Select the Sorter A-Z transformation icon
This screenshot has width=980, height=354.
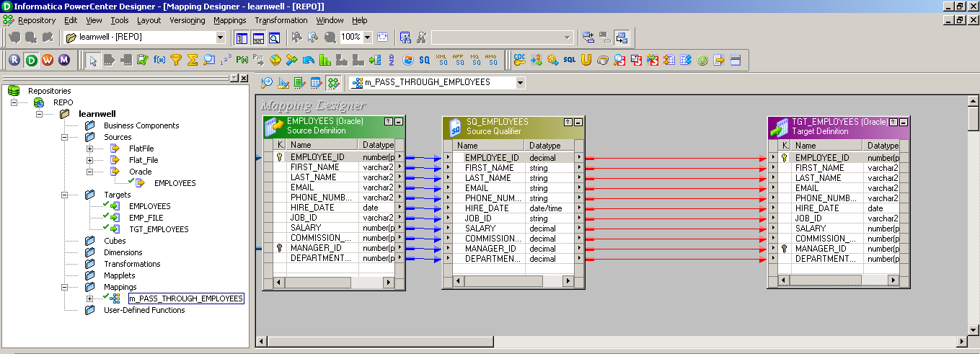pos(392,60)
